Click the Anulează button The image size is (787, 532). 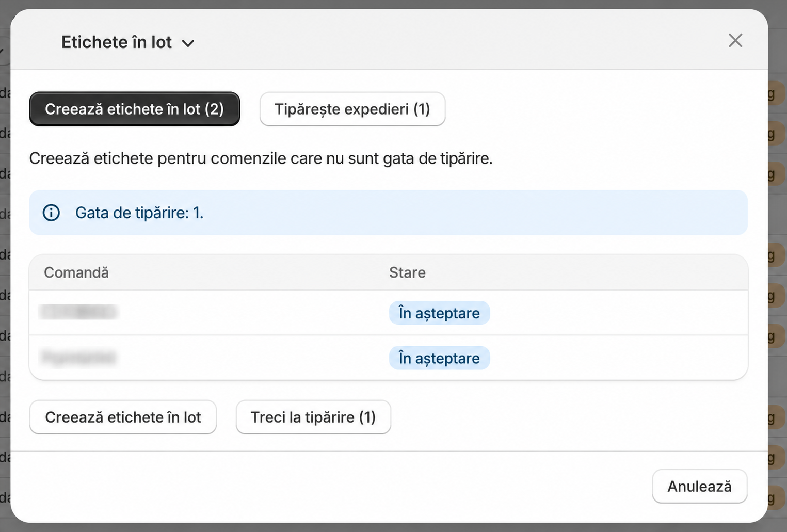(699, 486)
